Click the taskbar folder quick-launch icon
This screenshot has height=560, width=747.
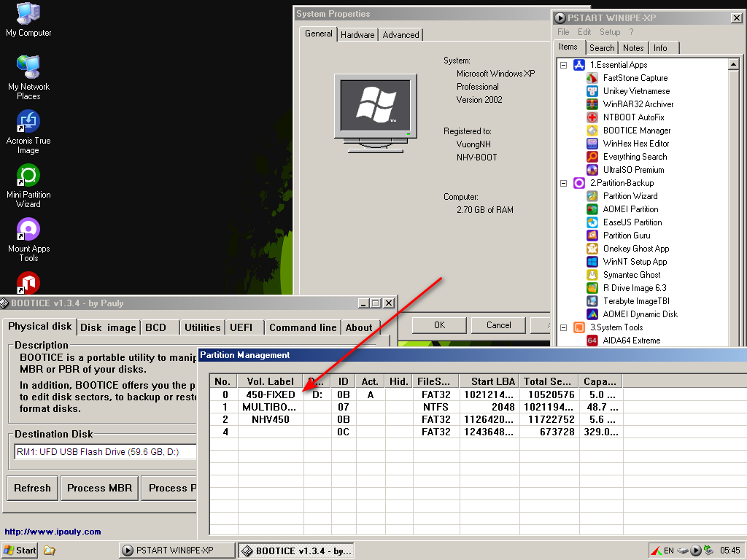point(50,551)
